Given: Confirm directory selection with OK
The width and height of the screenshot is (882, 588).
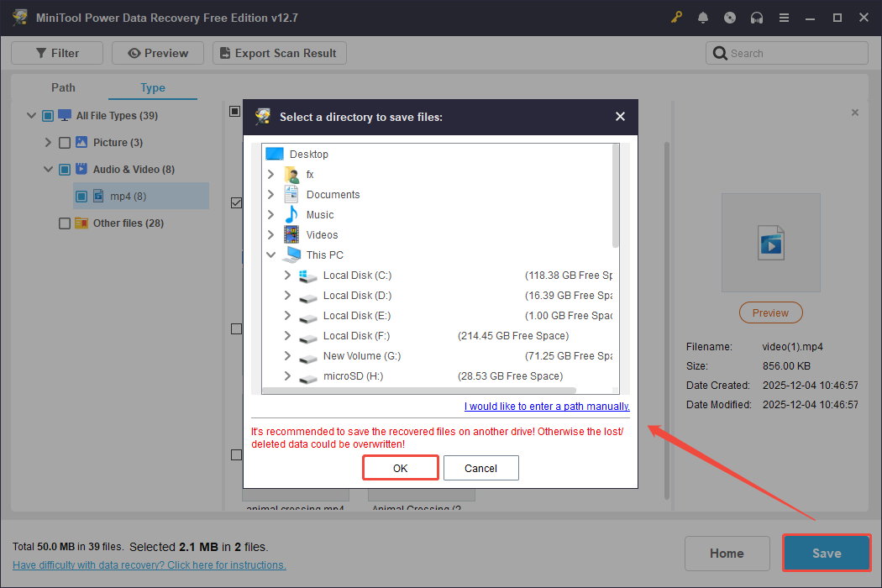Looking at the screenshot, I should pyautogui.click(x=400, y=467).
